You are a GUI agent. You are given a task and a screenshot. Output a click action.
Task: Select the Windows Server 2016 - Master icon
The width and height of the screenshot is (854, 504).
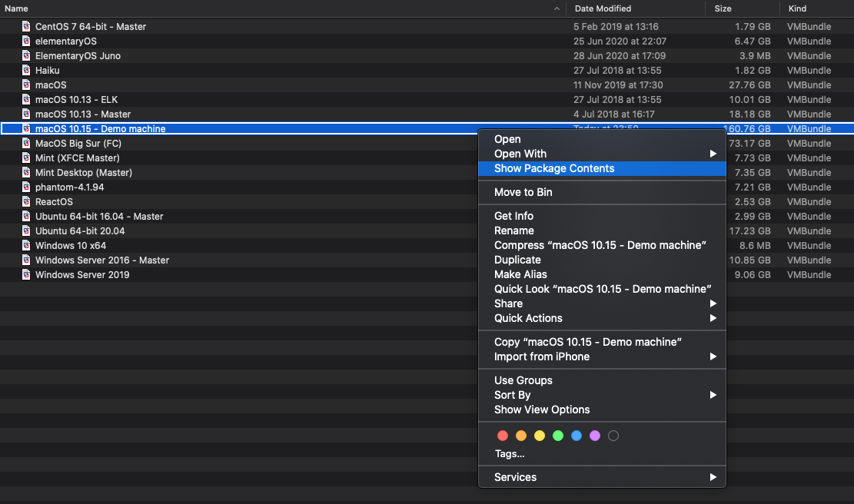click(26, 260)
